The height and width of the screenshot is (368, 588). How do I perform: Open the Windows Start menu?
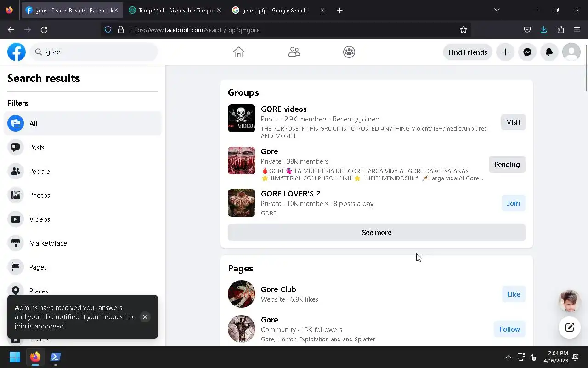click(15, 357)
